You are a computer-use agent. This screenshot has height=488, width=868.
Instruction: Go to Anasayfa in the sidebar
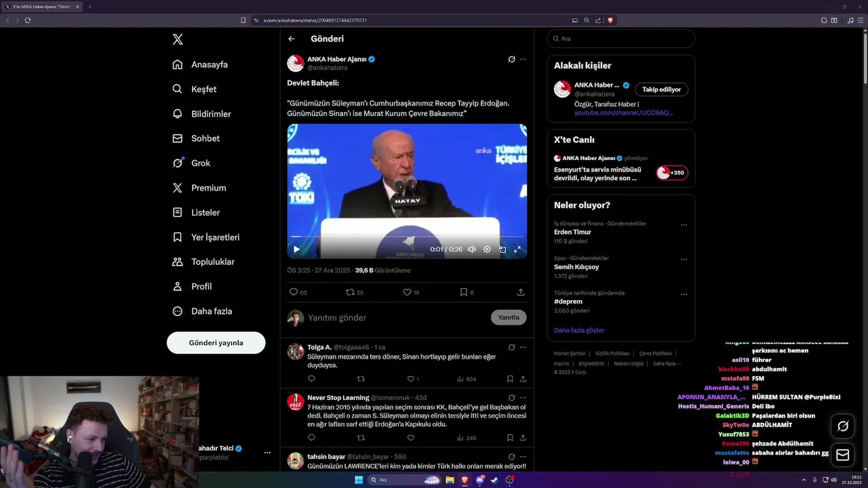pyautogui.click(x=200, y=64)
